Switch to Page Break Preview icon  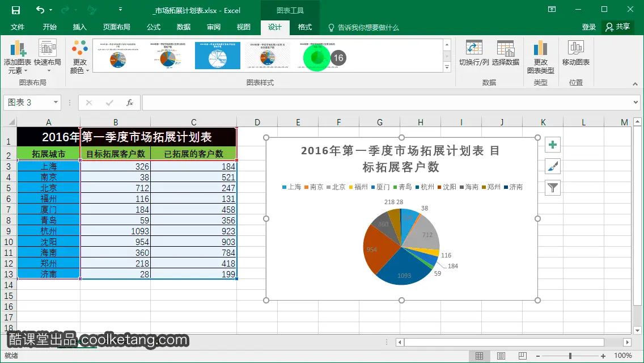pyautogui.click(x=523, y=356)
